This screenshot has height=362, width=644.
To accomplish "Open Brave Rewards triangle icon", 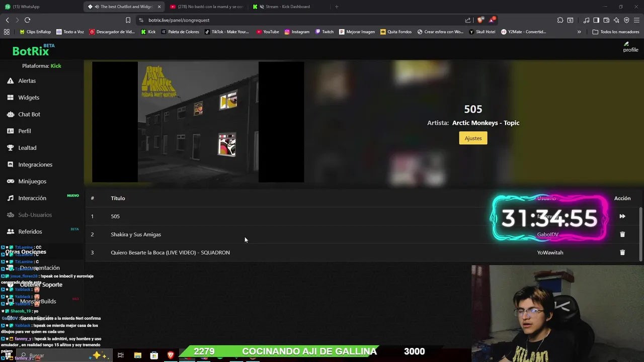I will [x=492, y=20].
